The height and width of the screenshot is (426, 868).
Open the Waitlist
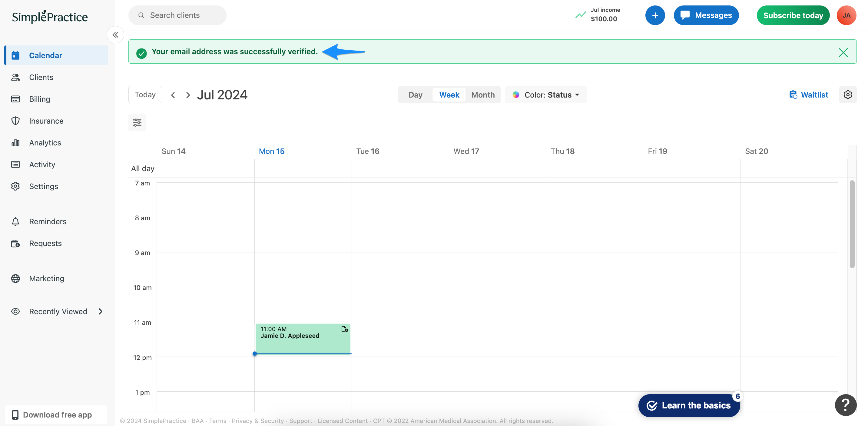[808, 95]
